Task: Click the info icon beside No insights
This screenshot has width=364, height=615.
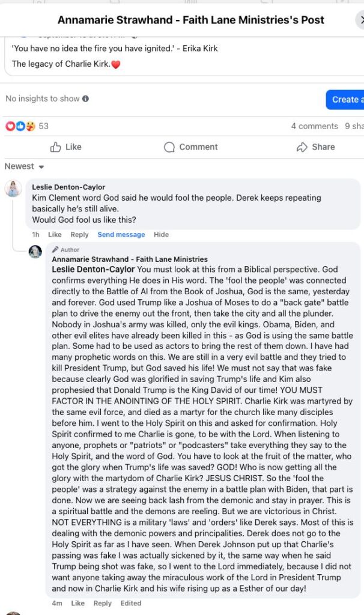Action: point(85,98)
